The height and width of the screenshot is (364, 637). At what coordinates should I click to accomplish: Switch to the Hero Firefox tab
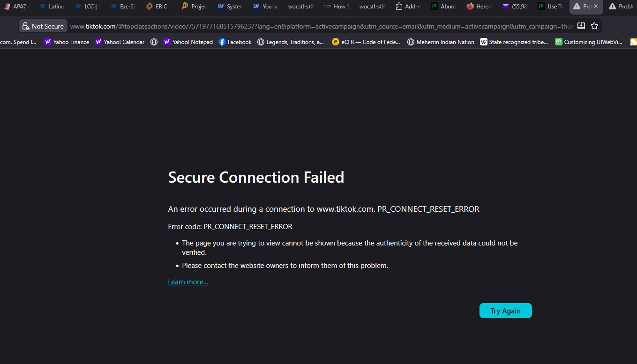point(478,7)
